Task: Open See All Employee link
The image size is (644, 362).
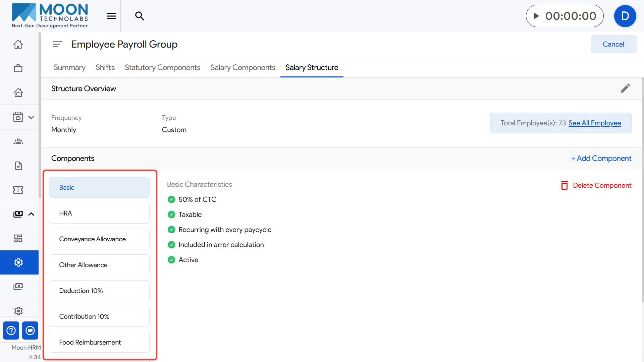Action: click(x=594, y=123)
